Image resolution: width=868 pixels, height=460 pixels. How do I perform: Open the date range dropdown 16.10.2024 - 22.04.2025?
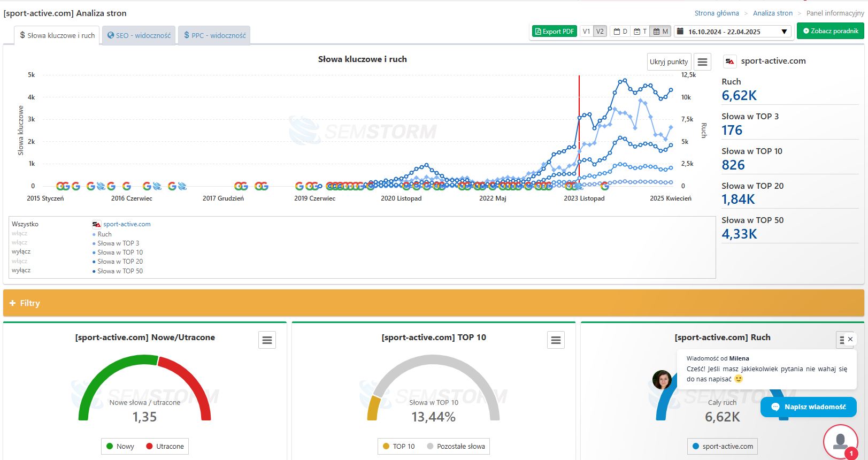point(733,32)
